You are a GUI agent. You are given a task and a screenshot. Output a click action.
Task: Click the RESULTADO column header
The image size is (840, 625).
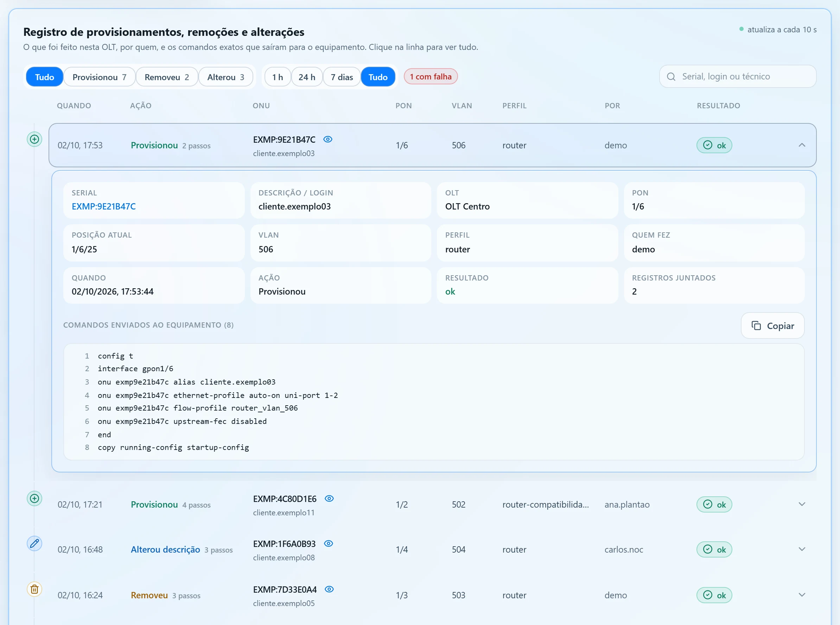(718, 106)
